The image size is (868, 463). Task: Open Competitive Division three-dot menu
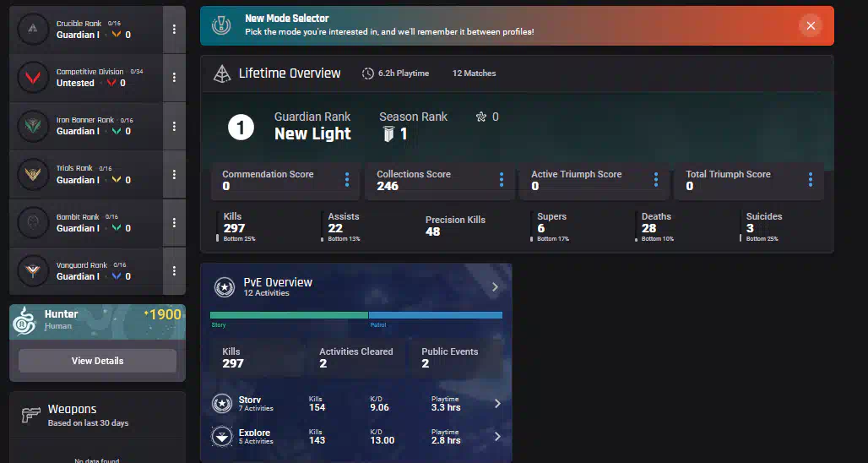tap(175, 78)
